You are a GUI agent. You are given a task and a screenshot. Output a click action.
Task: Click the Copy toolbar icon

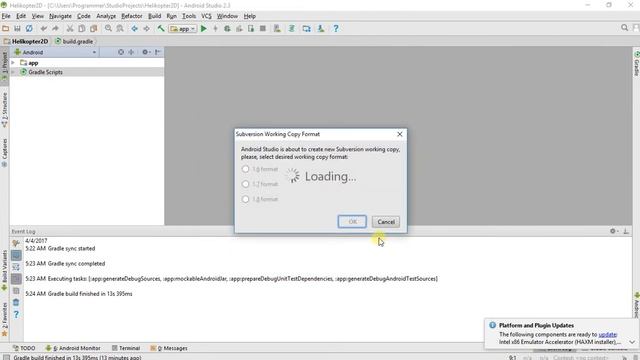point(82,29)
